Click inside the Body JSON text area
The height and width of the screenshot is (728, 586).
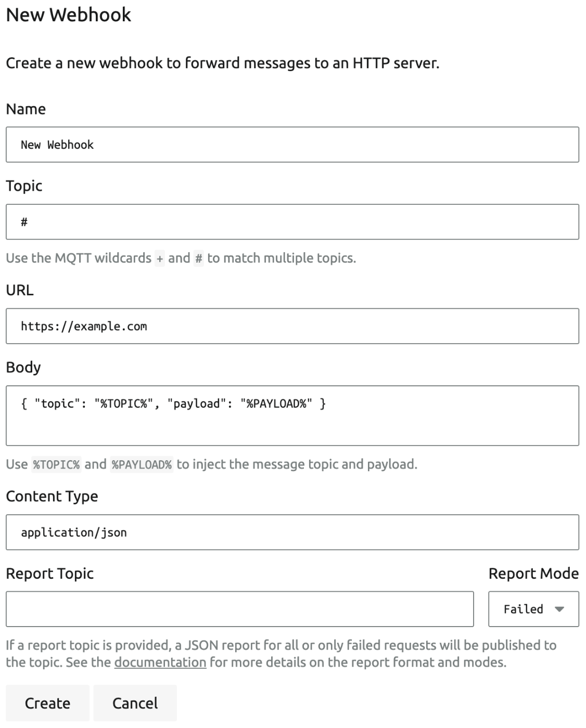coord(292,415)
